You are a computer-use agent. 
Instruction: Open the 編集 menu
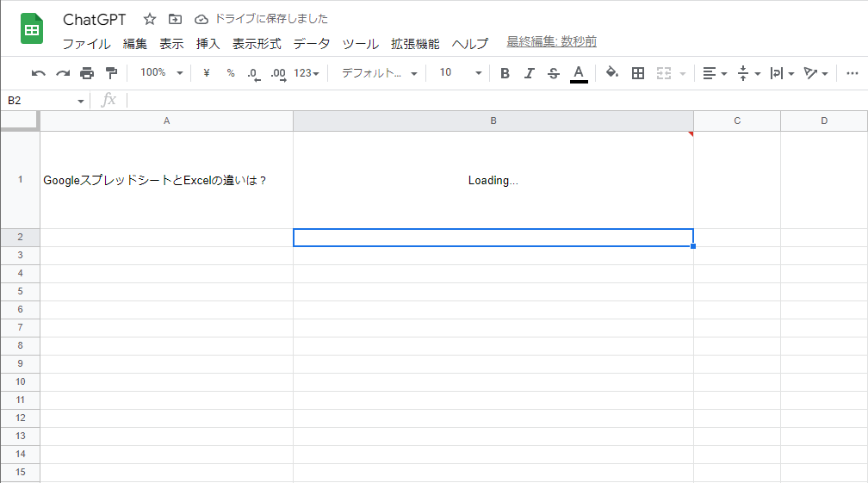coord(135,44)
